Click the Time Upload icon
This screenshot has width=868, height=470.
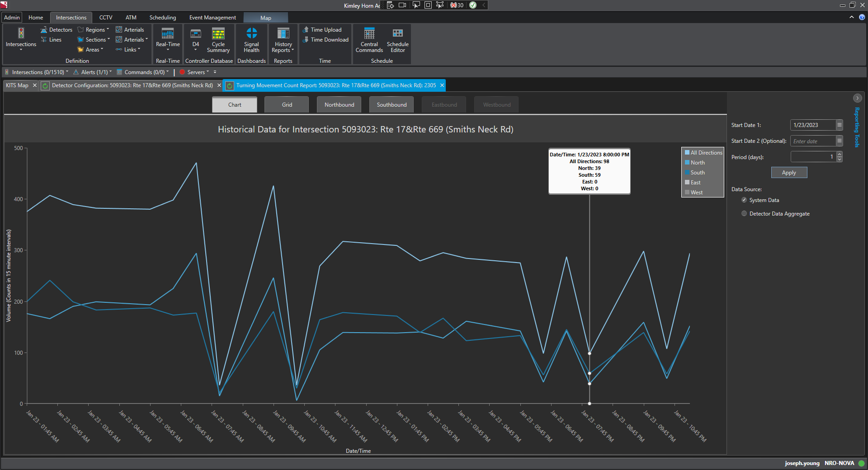(x=306, y=30)
